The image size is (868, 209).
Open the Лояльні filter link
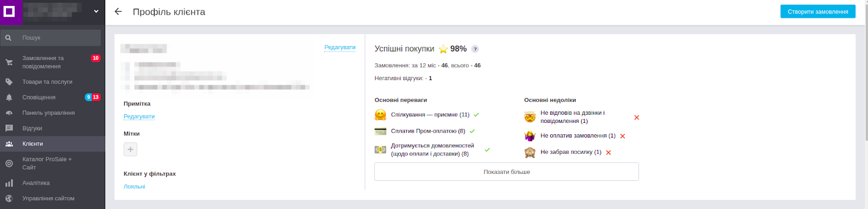(x=135, y=186)
